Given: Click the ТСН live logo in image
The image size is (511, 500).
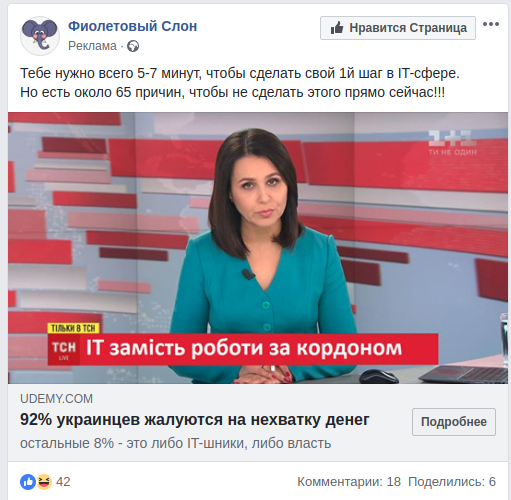Looking at the screenshot, I should pos(64,350).
